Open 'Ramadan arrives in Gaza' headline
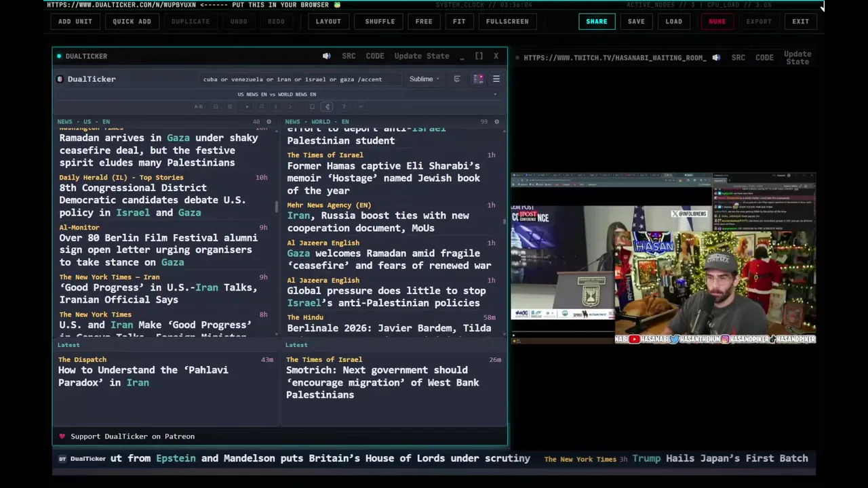 159,150
